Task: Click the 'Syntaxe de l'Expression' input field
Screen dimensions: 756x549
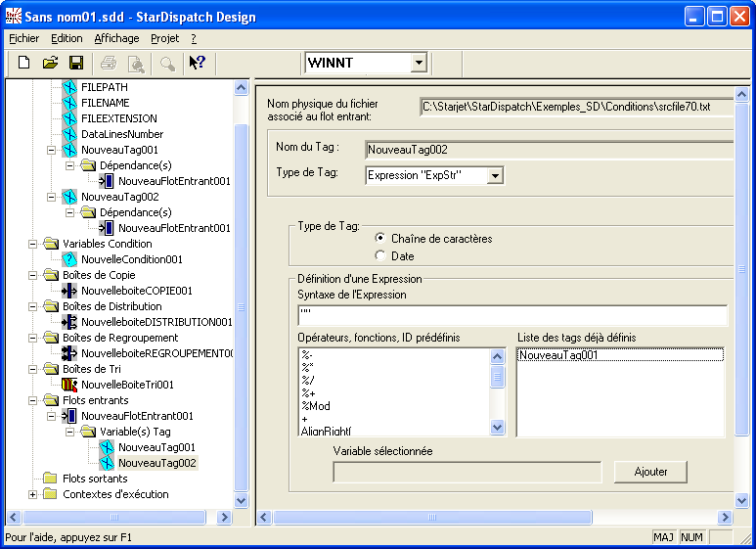Action: 512,315
